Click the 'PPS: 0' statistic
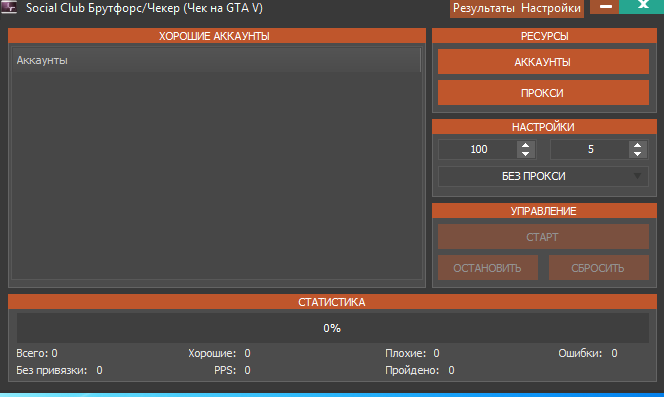The image size is (664, 397). tap(232, 370)
